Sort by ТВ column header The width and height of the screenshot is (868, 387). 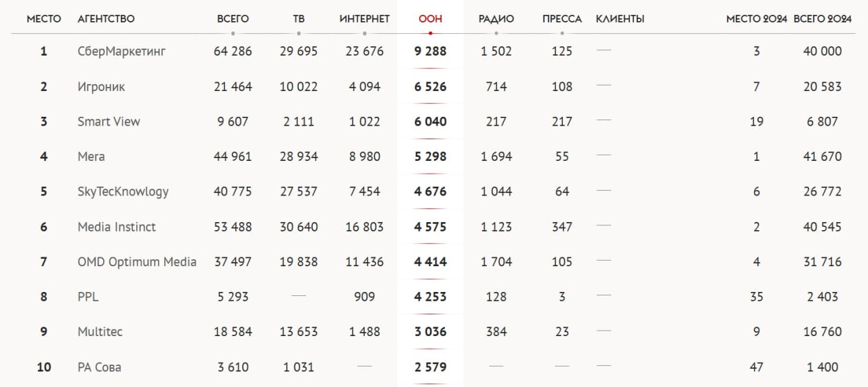coord(298,19)
